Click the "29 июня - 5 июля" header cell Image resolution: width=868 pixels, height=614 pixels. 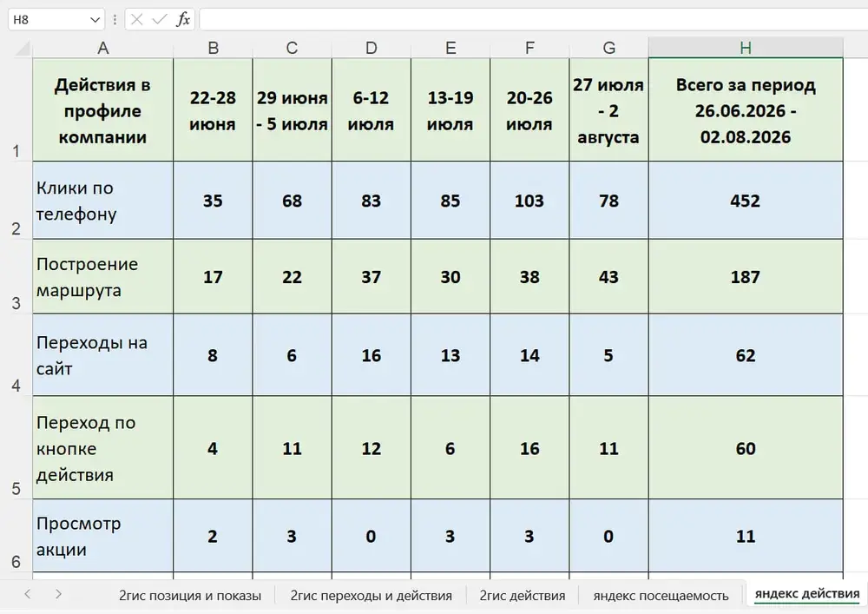[293, 110]
